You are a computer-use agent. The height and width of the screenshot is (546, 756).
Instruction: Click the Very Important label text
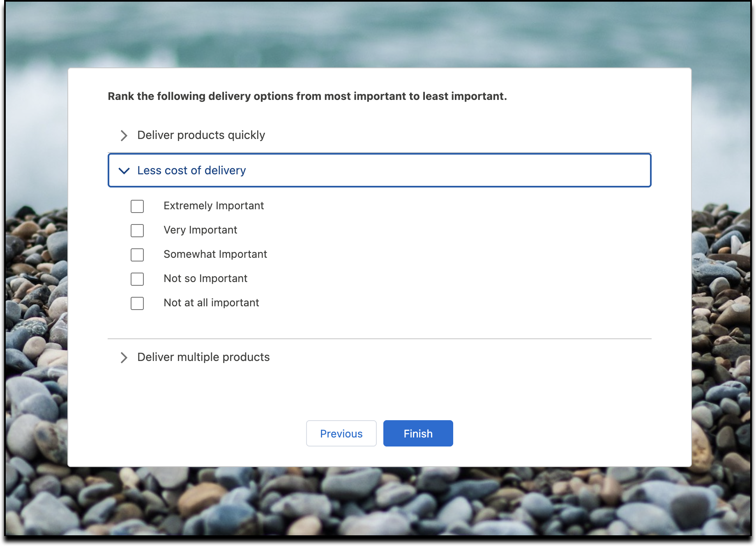[201, 230]
